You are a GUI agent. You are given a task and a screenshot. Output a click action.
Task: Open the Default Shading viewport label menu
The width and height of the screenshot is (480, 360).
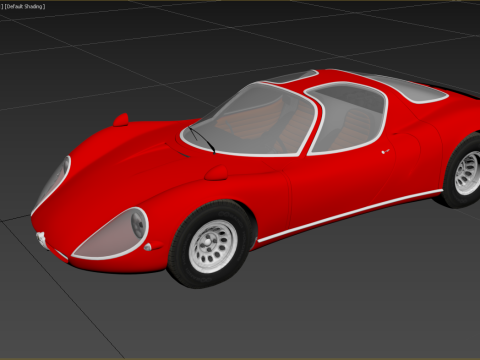[25, 6]
